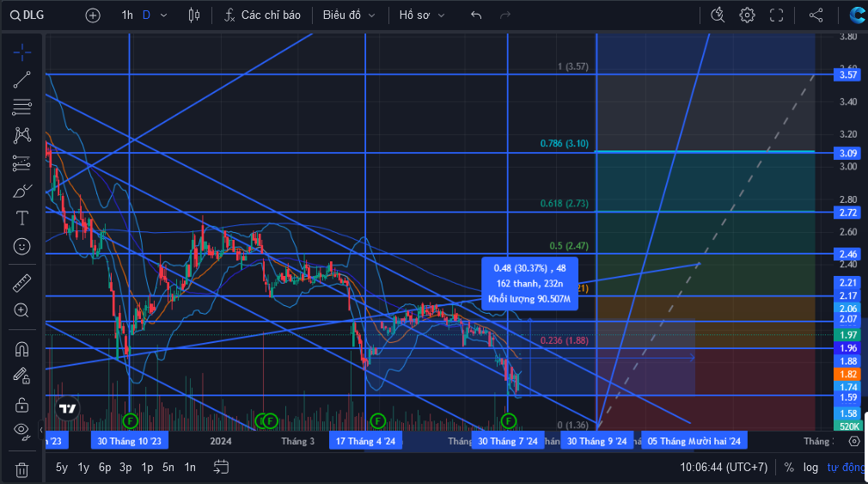The image size is (868, 484).
Task: Open Biểu đồ dropdown menu
Action: [349, 15]
